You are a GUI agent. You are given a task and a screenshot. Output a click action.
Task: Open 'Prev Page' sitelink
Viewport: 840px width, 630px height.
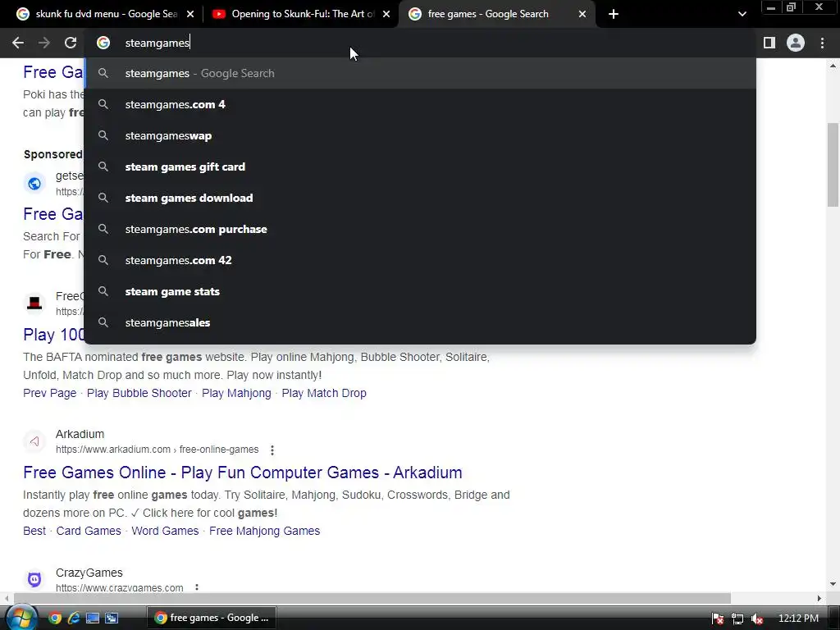pyautogui.click(x=50, y=393)
